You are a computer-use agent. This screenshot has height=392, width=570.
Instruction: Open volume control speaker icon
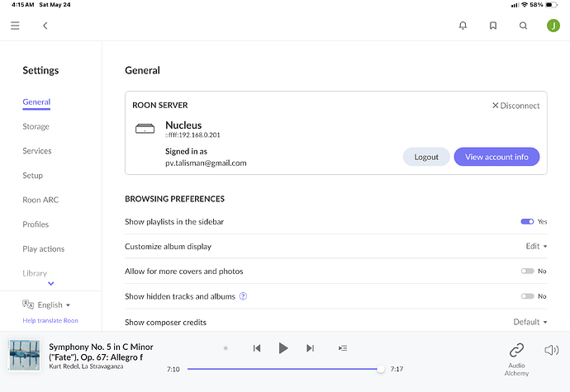point(552,350)
